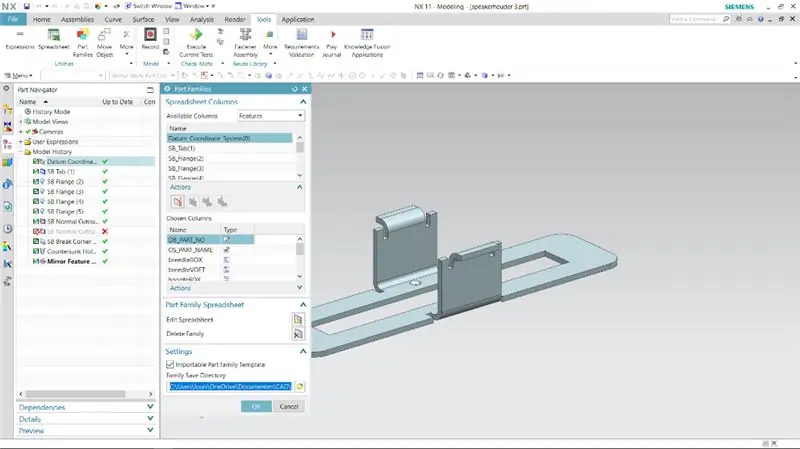Switch to Analysis ribbon tab
The height and width of the screenshot is (449, 800).
(202, 19)
